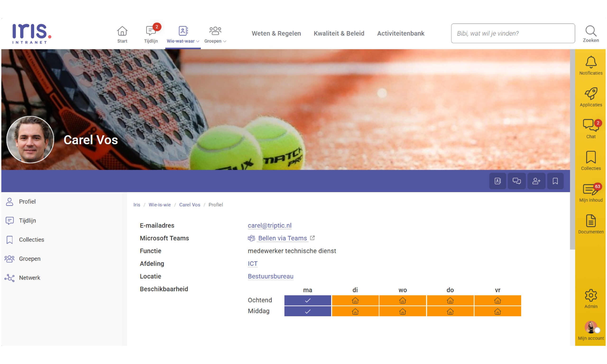Click the contact card icon in the profile bar
Screen dimensions: 607x364
coord(497,181)
